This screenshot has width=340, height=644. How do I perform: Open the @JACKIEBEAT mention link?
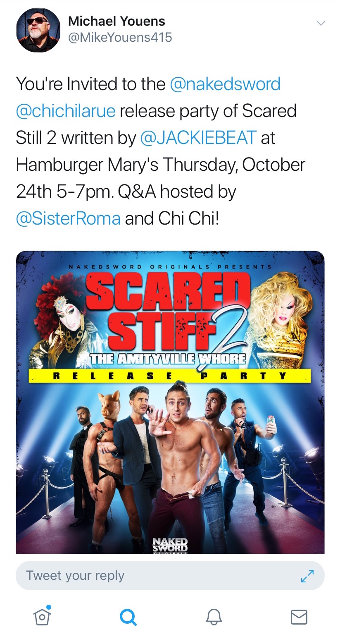click(198, 138)
